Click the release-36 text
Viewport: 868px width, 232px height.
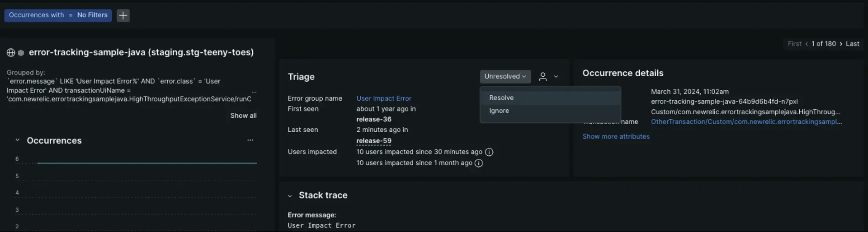[374, 119]
